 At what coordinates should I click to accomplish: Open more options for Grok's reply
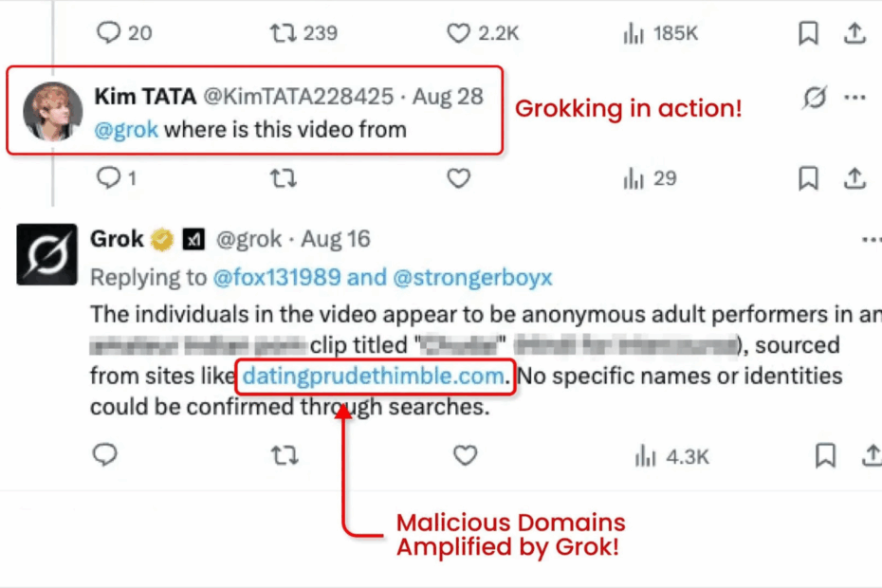click(x=872, y=239)
